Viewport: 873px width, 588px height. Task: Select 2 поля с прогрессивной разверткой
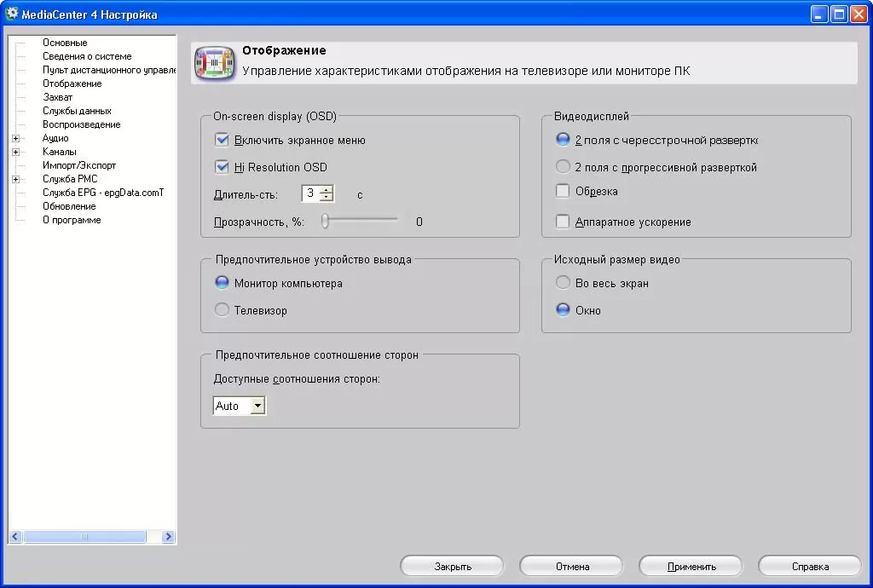563,168
